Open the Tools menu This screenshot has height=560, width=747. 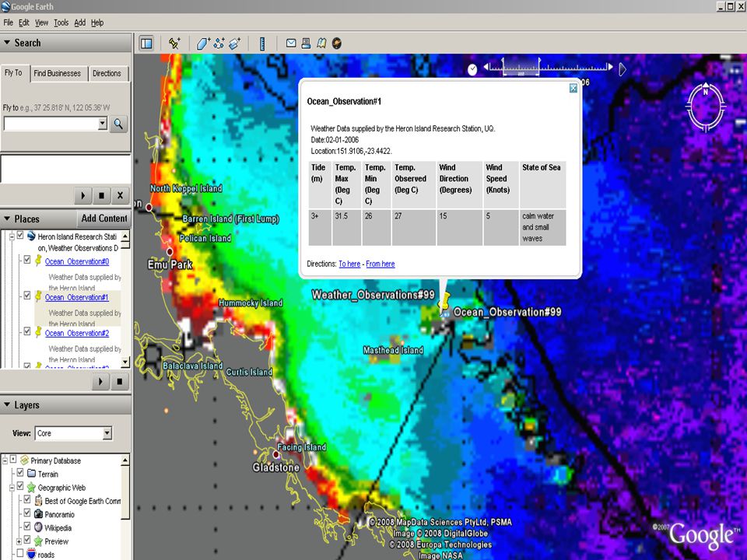[61, 23]
